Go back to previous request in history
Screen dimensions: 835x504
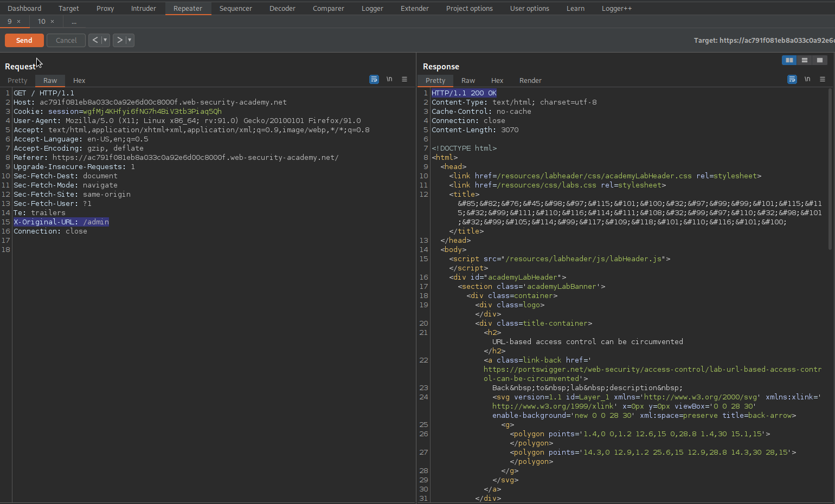(x=95, y=40)
